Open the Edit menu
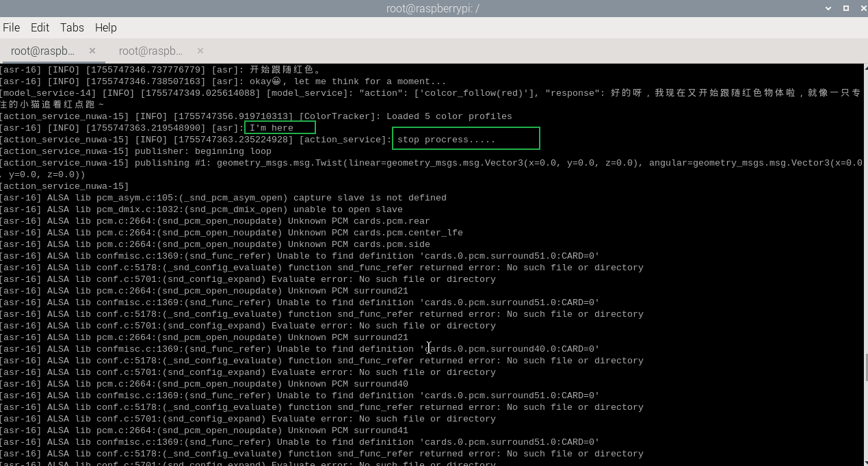The height and width of the screenshot is (466, 868). coord(40,27)
